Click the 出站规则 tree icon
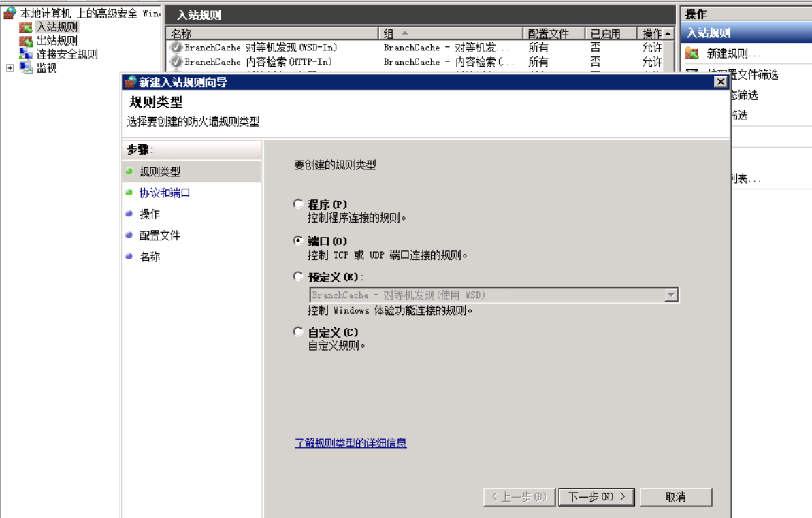The width and height of the screenshot is (812, 518). [26, 40]
